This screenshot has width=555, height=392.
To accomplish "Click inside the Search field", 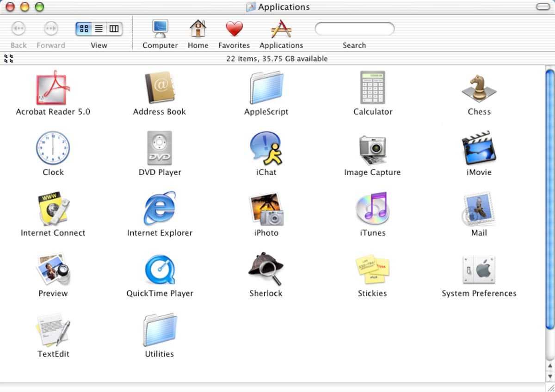I will click(354, 29).
